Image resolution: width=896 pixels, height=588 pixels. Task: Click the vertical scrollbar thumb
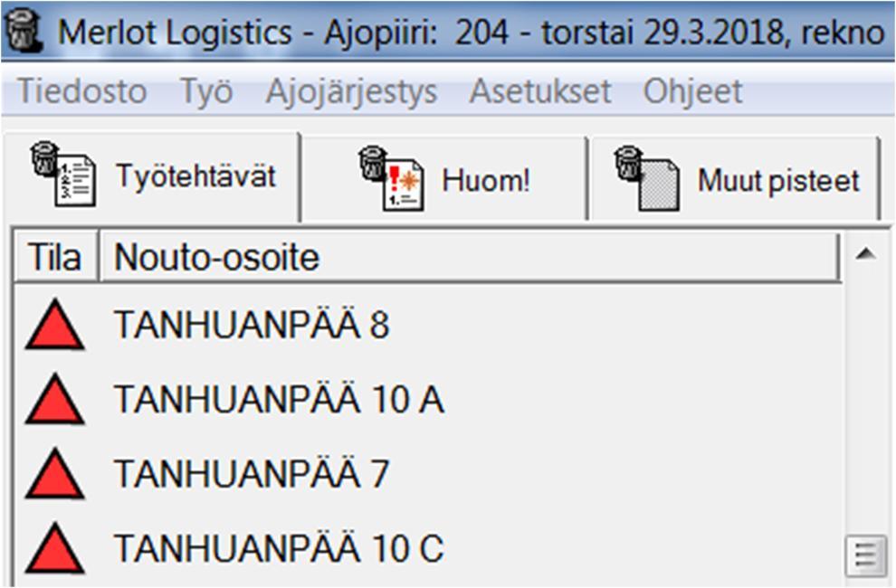(x=865, y=554)
